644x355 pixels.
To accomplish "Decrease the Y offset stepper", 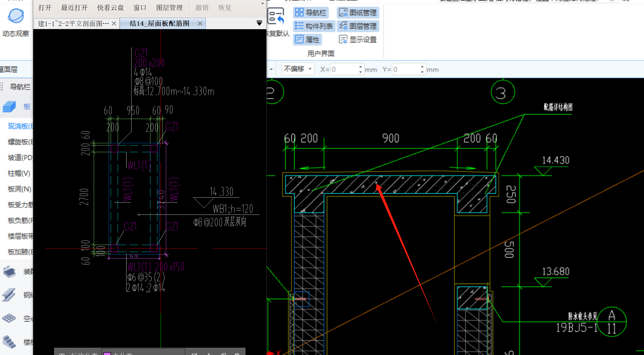I will [x=422, y=72].
